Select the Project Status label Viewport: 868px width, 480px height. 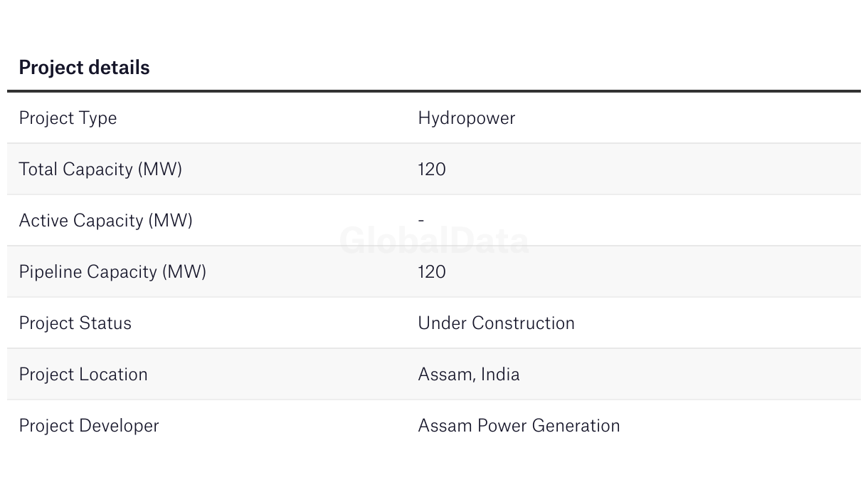[x=75, y=323]
